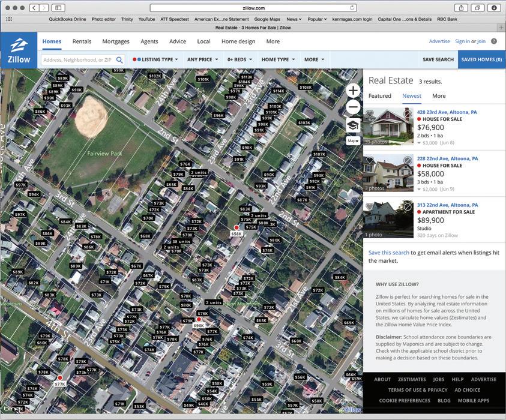Toggle the schools graduation cap overlay
Image resolution: width=506 pixels, height=420 pixels.
click(x=353, y=125)
